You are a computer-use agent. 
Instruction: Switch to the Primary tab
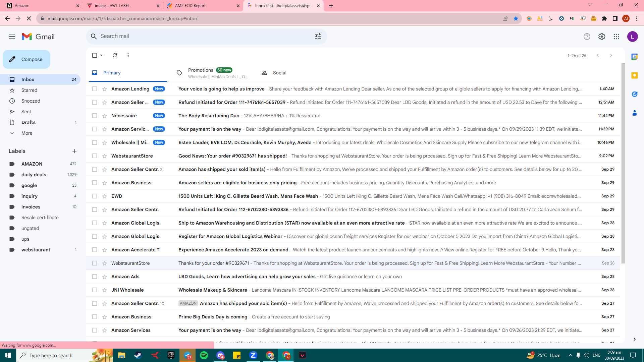point(128,73)
